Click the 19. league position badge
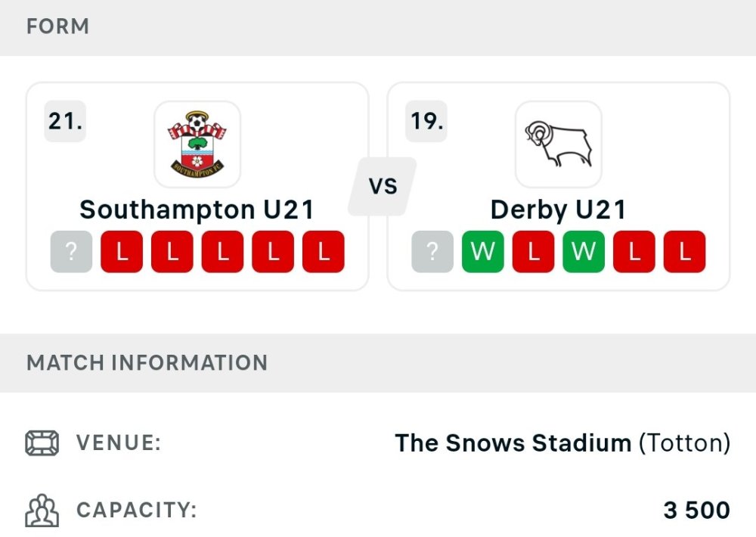756x537 pixels. pyautogui.click(x=426, y=121)
